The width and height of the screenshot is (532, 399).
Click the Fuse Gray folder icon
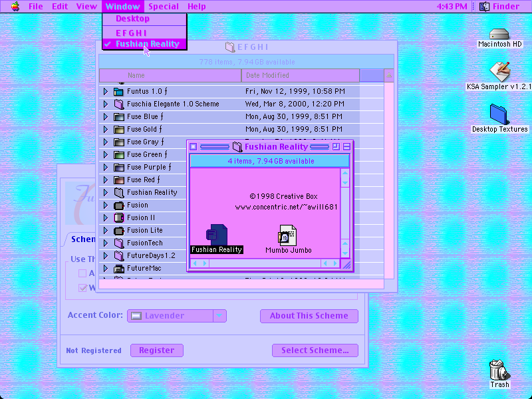pos(119,142)
